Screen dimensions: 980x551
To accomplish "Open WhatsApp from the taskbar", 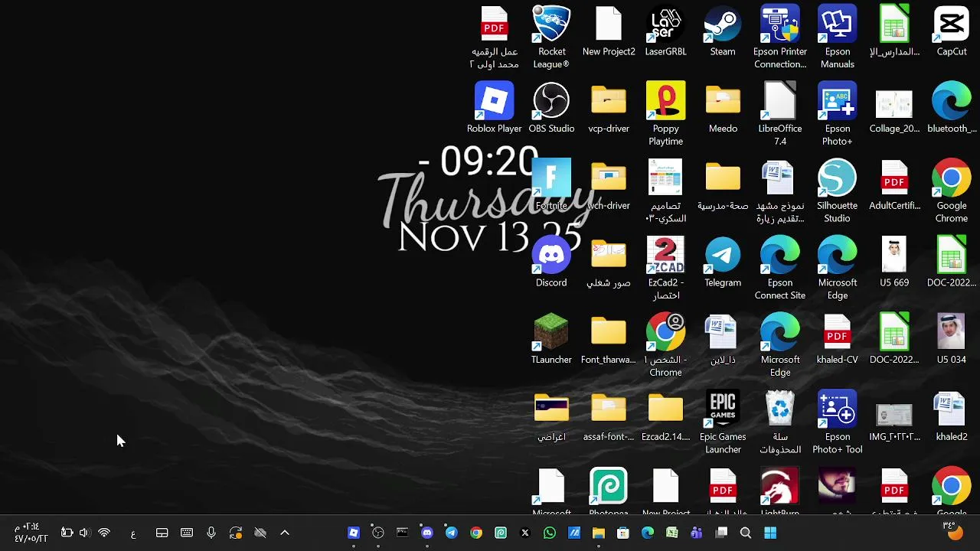I will tap(550, 533).
